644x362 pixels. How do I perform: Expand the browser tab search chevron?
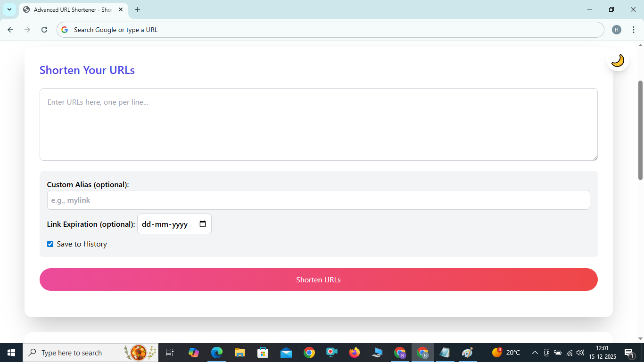point(9,9)
